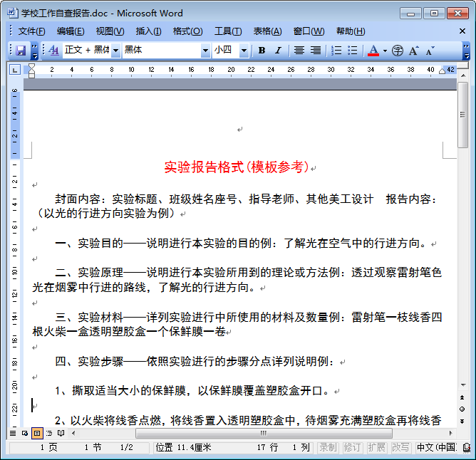This screenshot has width=476, height=460.
Task: Switch to Reading Layout view icon
Action: 61,434
